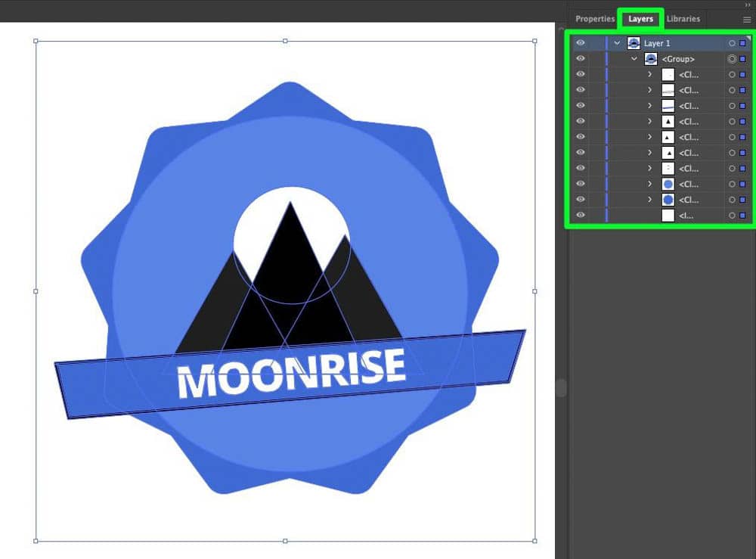Image resolution: width=756 pixels, height=559 pixels.
Task: Click the selection indicator square for <Group>
Action: 742,59
